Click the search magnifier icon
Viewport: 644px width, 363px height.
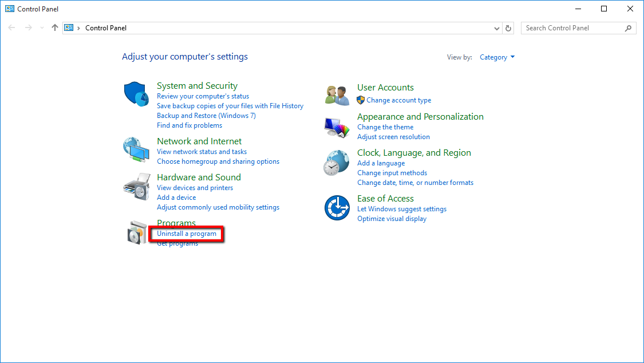(x=628, y=28)
